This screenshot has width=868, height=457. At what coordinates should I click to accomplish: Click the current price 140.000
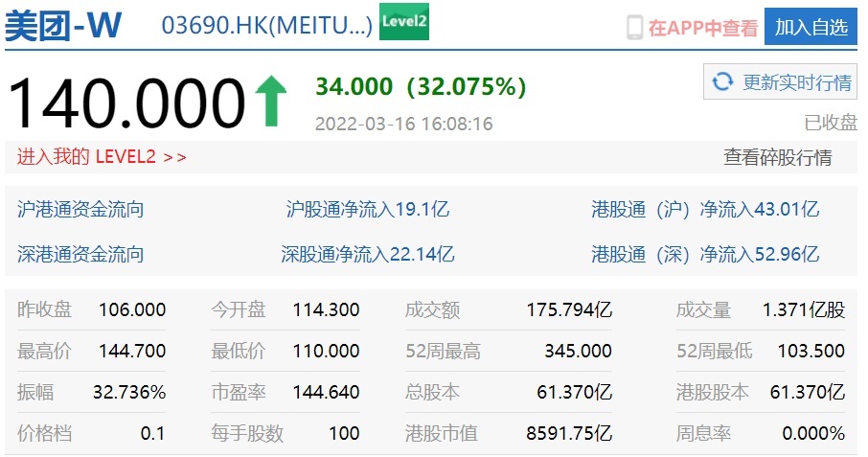tap(126, 103)
